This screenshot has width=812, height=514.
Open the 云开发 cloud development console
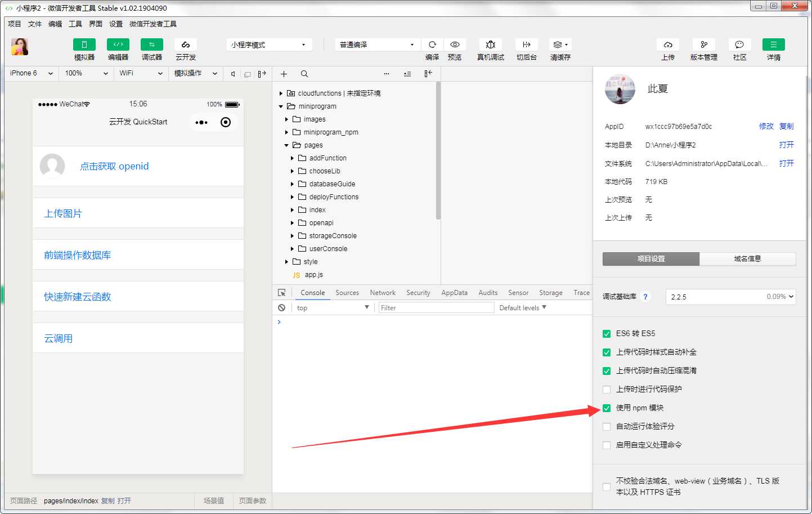click(186, 44)
